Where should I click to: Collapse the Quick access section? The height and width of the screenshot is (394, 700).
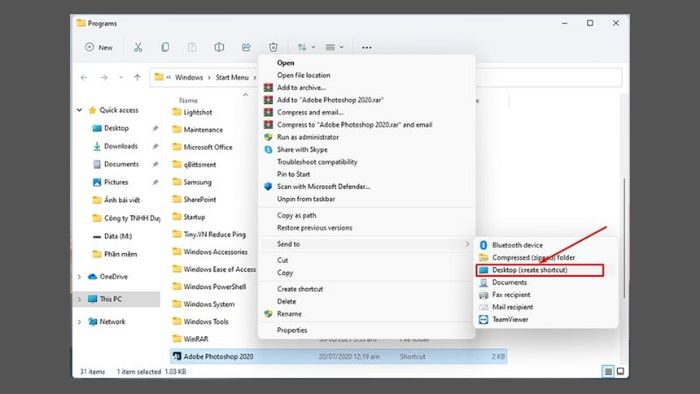point(79,110)
